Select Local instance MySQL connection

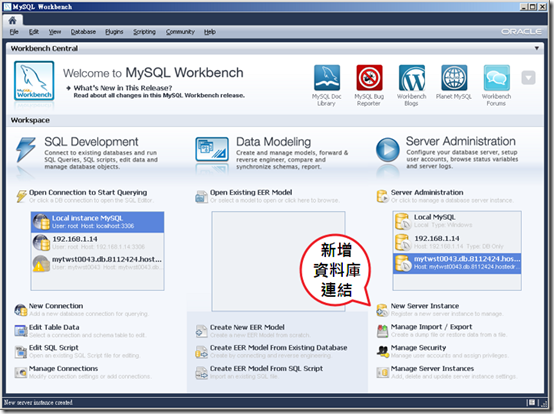pos(98,222)
